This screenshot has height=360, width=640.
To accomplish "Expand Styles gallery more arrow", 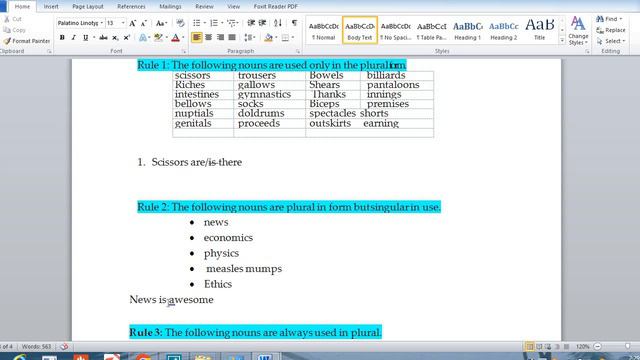I will (562, 40).
